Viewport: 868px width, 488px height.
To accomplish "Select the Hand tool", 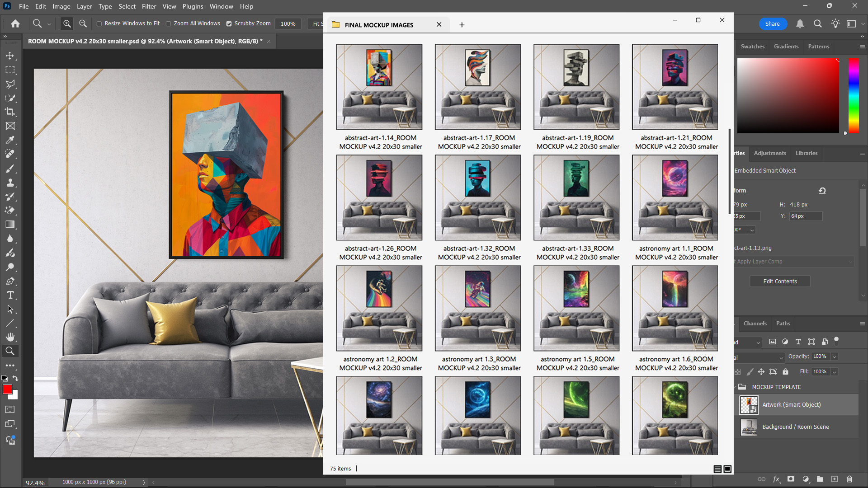I will [x=10, y=337].
